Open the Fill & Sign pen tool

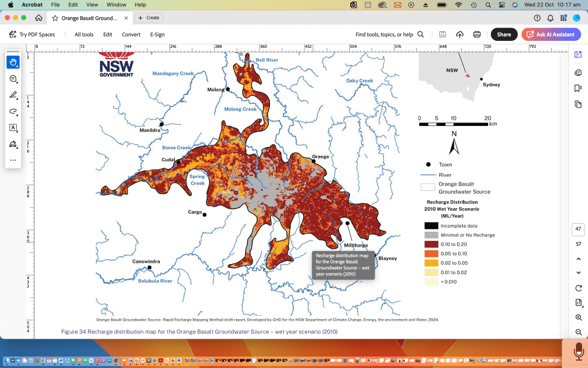click(13, 144)
